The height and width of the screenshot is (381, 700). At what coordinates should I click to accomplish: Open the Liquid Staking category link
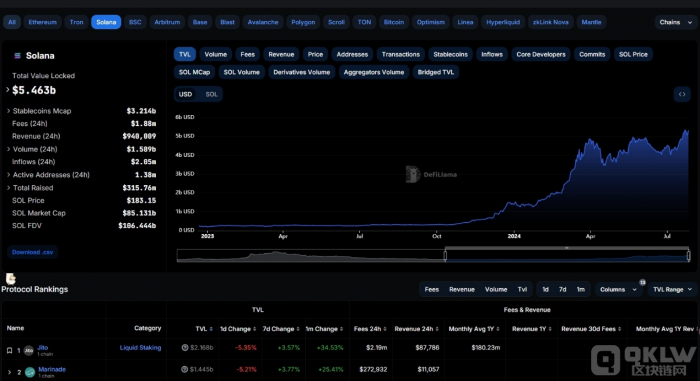(140, 348)
